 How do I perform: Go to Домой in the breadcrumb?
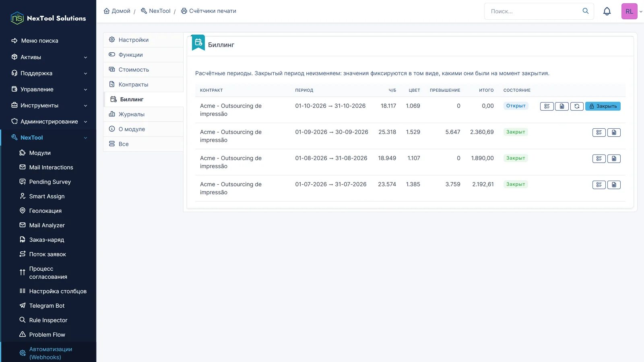click(x=117, y=11)
